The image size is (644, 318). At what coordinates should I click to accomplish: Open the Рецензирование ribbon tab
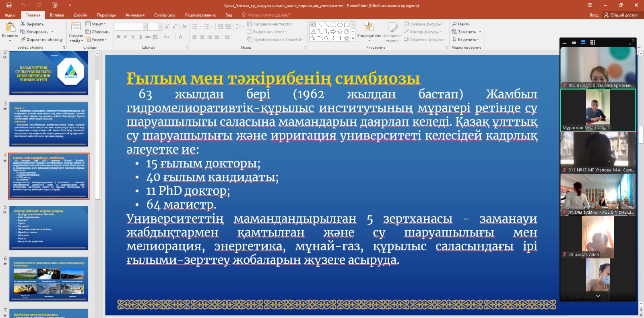pyautogui.click(x=200, y=15)
